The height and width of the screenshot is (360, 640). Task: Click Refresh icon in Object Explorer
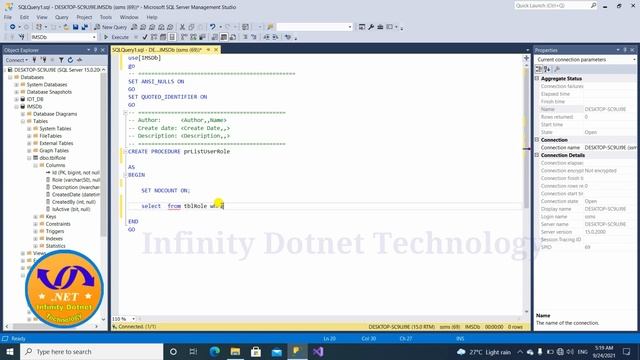pyautogui.click(x=70, y=60)
